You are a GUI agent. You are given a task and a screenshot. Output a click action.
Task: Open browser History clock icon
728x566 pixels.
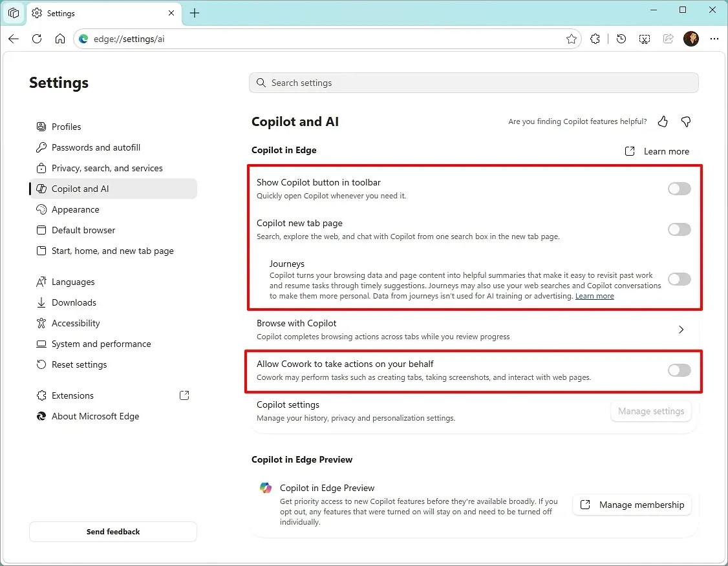(621, 39)
